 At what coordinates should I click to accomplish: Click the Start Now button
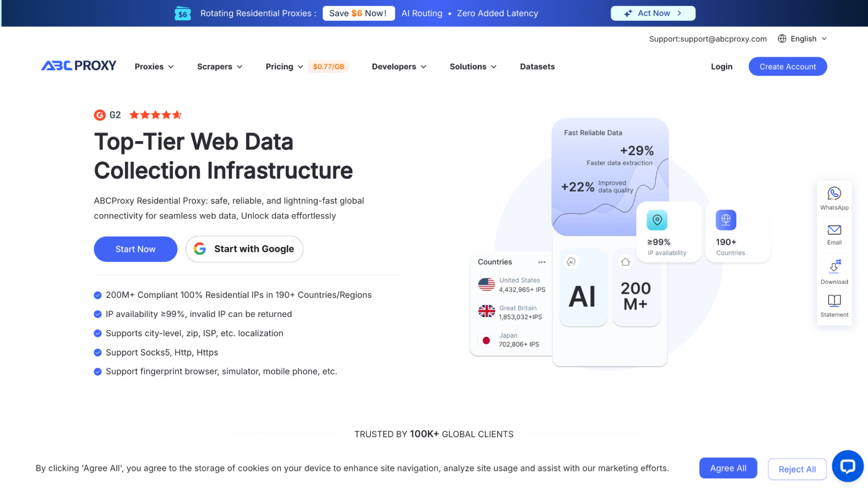(135, 249)
